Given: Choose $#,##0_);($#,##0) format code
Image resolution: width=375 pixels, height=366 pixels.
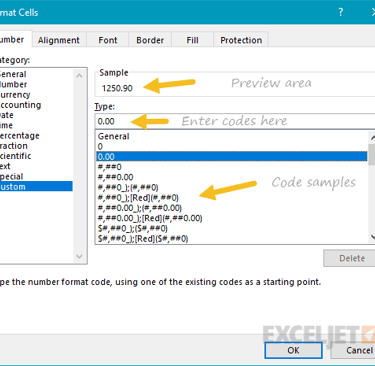Looking at the screenshot, I should pyautogui.click(x=232, y=228).
